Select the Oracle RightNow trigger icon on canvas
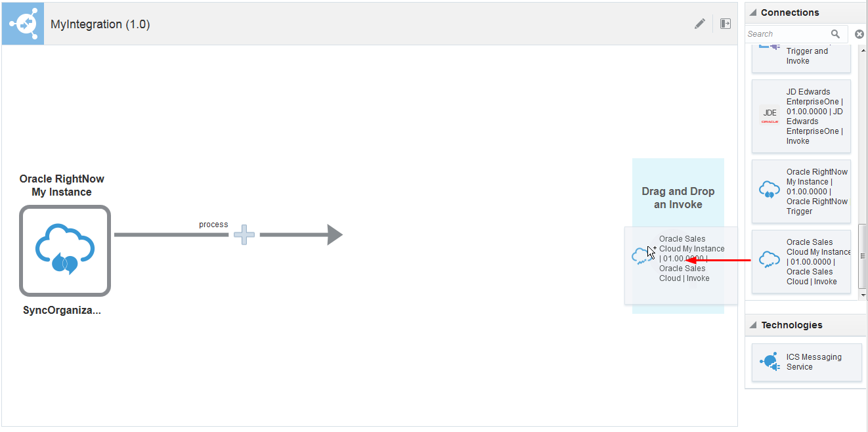The image size is (868, 432). point(64,251)
